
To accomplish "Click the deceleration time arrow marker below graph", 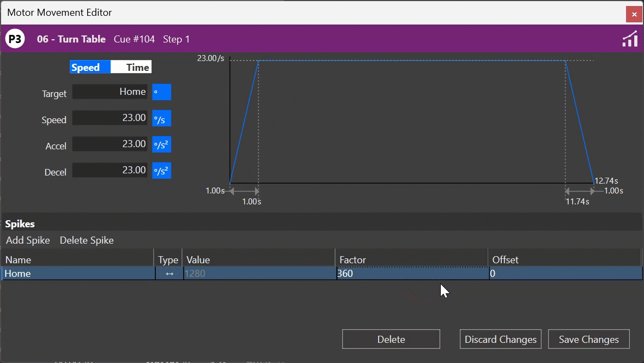I will (579, 191).
